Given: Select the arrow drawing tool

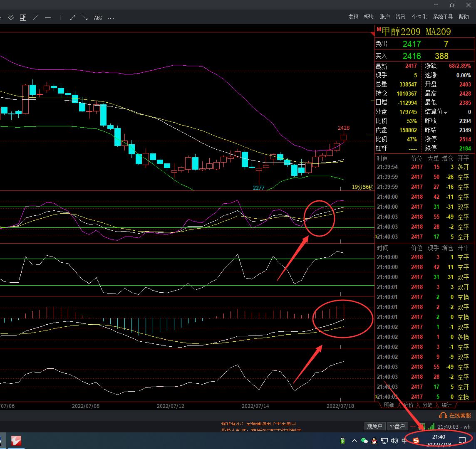Looking at the screenshot, I should tap(85, 18).
